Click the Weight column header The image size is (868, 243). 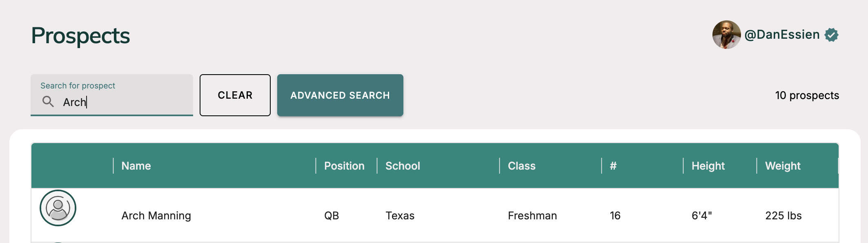click(782, 166)
